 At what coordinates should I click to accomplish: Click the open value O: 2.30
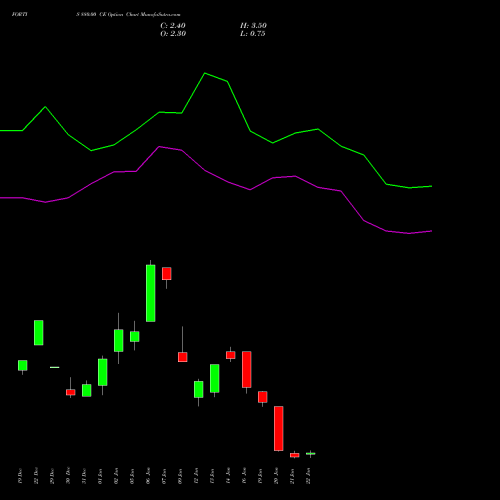[173, 34]
